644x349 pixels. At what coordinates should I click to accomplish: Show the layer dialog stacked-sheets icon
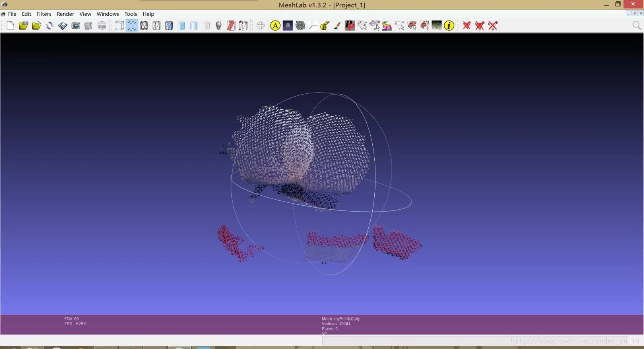(x=89, y=26)
